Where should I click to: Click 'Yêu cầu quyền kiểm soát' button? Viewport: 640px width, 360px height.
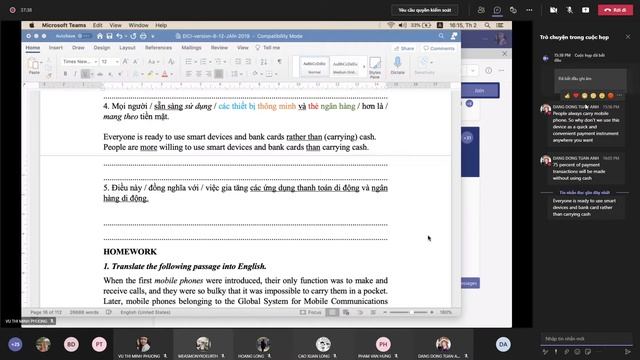click(x=424, y=10)
